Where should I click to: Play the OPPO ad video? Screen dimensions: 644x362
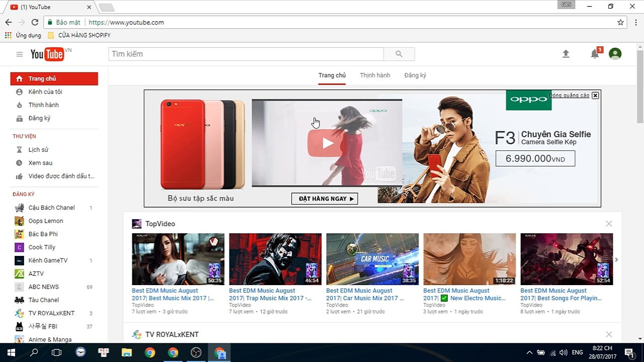(328, 143)
